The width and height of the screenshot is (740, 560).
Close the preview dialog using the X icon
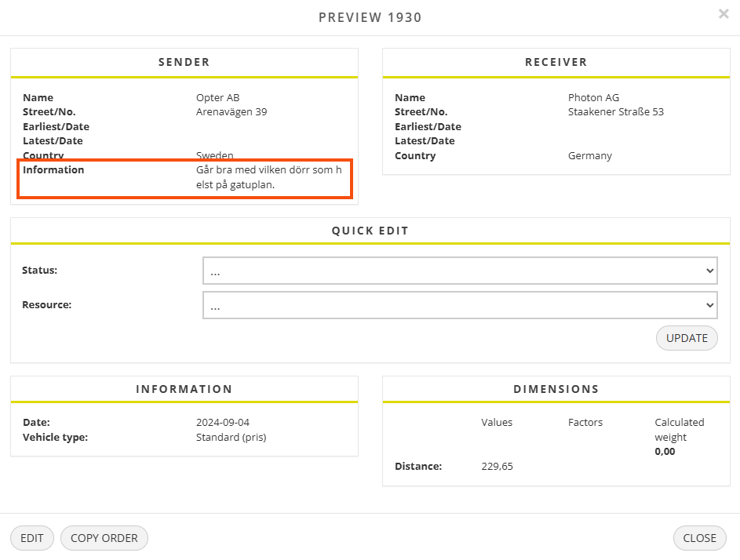point(723,14)
